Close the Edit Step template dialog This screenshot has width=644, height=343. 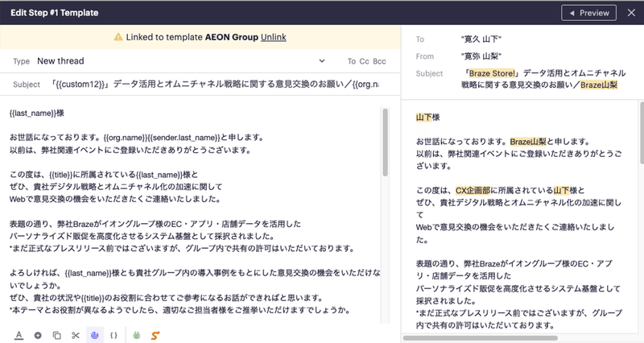click(x=631, y=13)
